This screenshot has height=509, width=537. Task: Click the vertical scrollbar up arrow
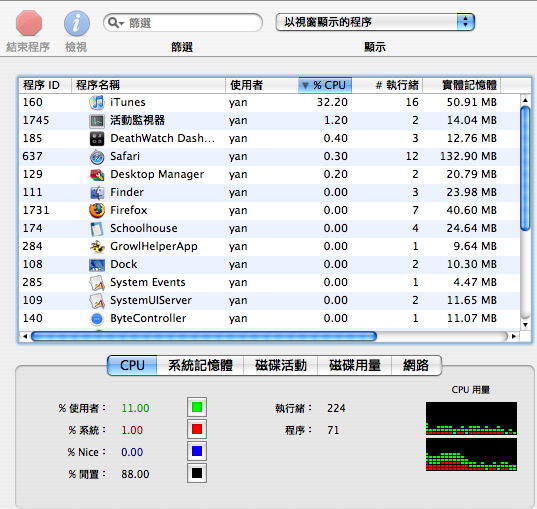pos(525,100)
